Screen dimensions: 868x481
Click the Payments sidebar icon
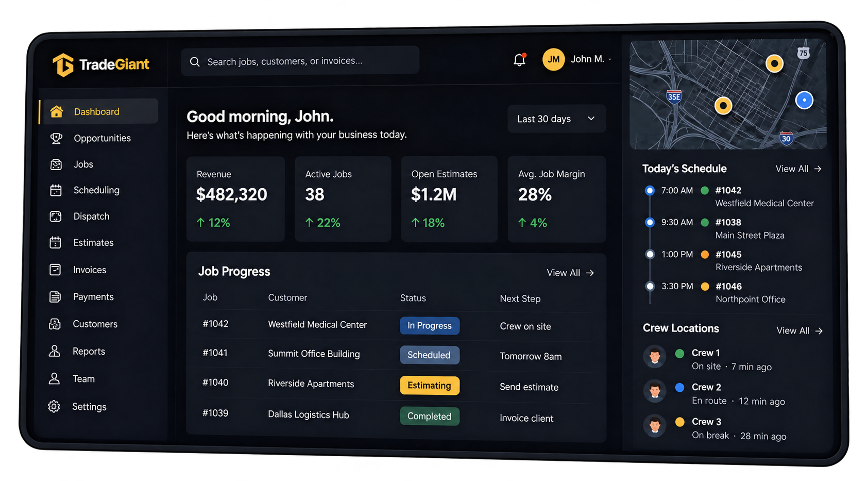[55, 297]
